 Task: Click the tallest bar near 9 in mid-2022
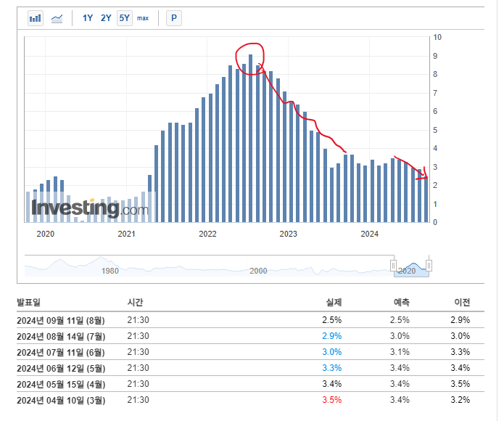[x=250, y=139]
